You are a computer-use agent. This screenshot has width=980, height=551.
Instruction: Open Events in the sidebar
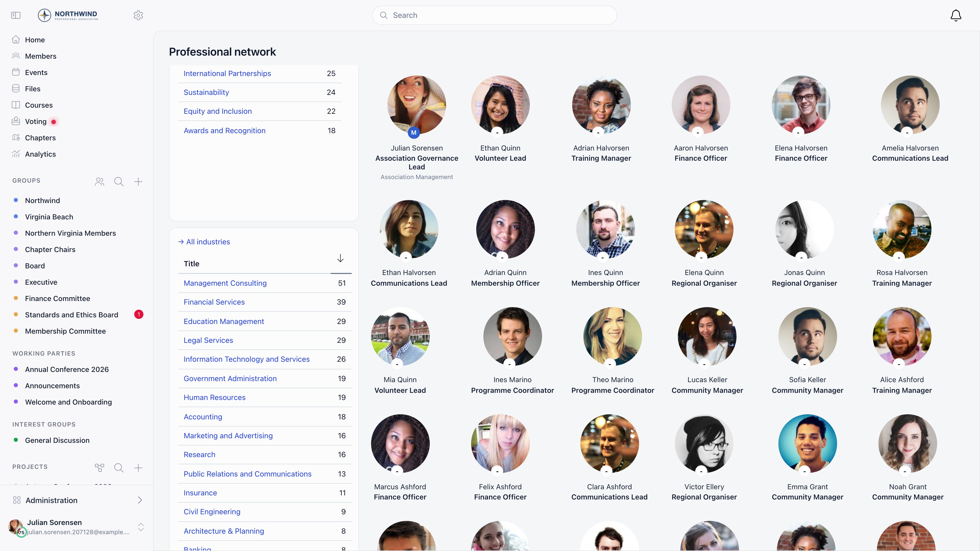tap(36, 72)
